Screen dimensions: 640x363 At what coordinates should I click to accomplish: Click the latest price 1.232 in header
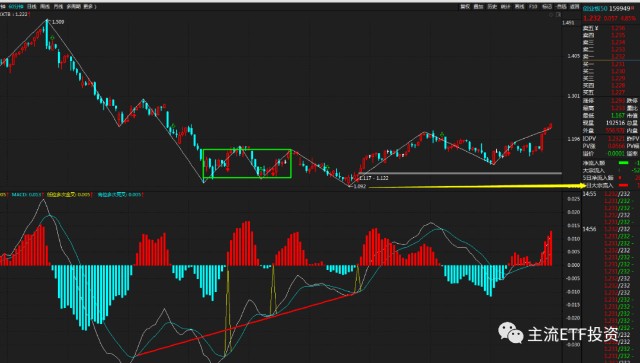pyautogui.click(x=592, y=18)
